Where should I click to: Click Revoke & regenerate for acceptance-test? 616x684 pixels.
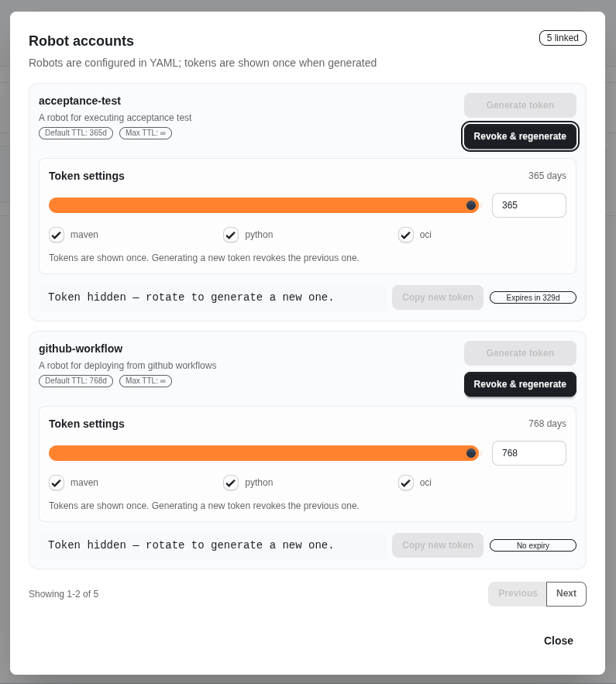pyautogui.click(x=520, y=136)
